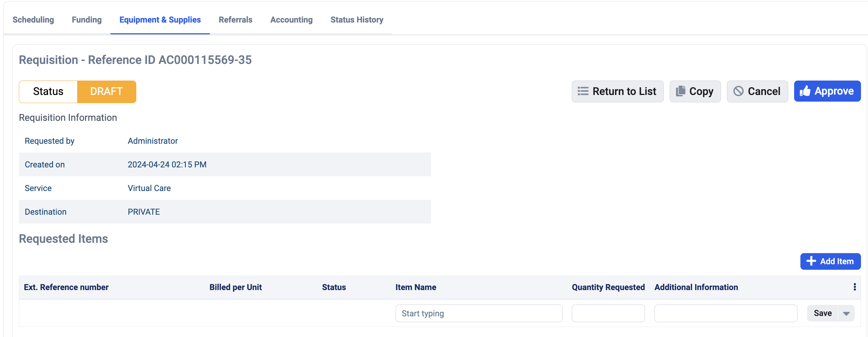Viewport: 868px width, 337px height.
Task: Select the 'PRIVATE' destination value
Action: pos(144,212)
